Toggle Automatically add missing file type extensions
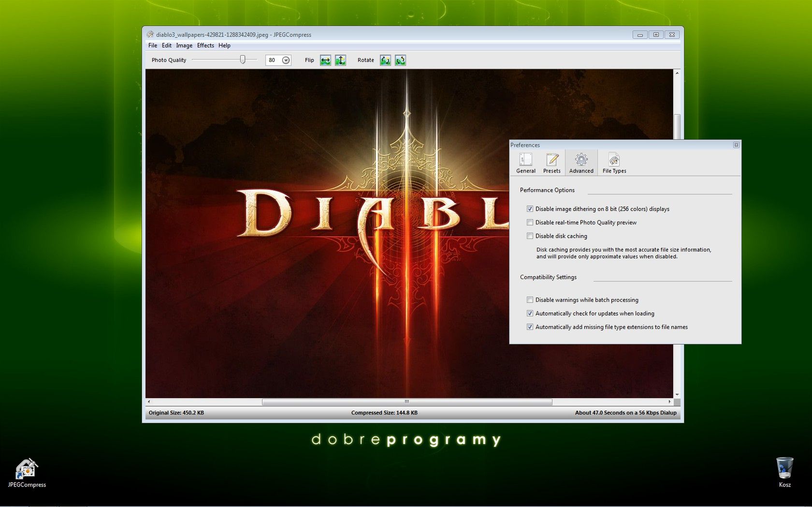 coord(530,327)
